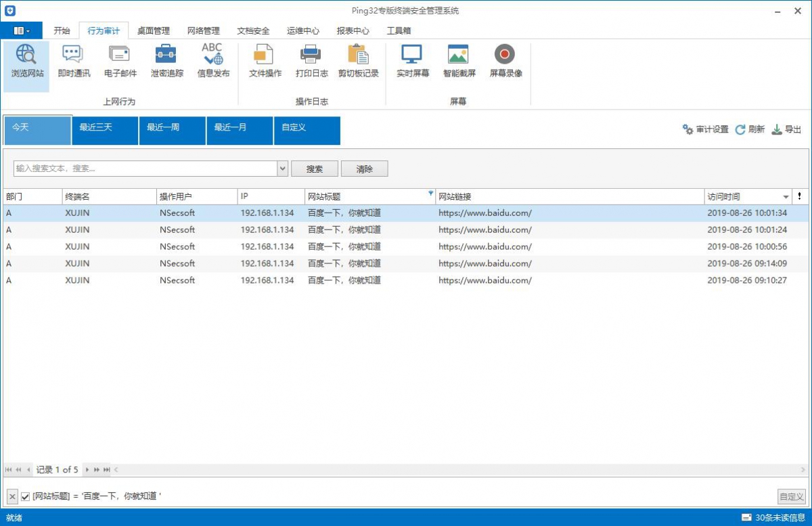Click the 访问时间 column sort arrow

click(786, 197)
